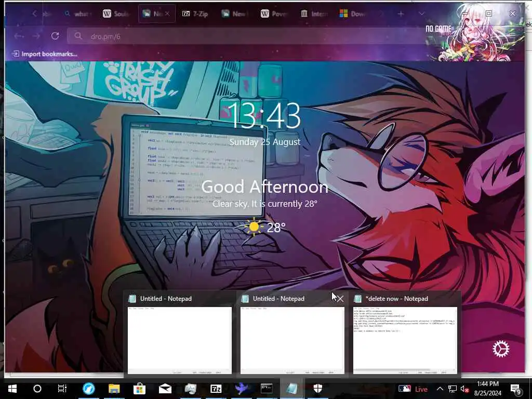Select the second Untitled - Notepad preview
The width and height of the screenshot is (532, 399).
[292, 334]
